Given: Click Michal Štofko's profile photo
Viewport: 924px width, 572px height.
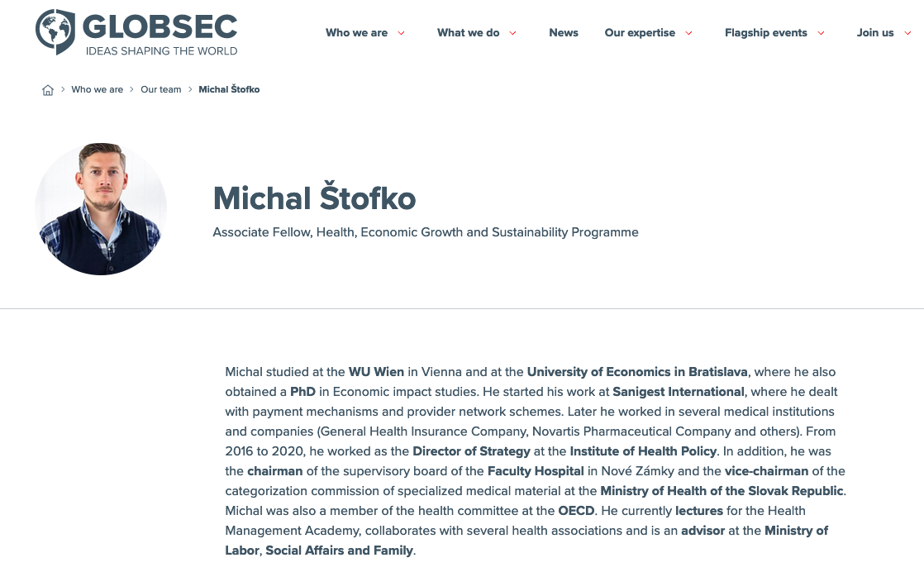Looking at the screenshot, I should (101, 209).
